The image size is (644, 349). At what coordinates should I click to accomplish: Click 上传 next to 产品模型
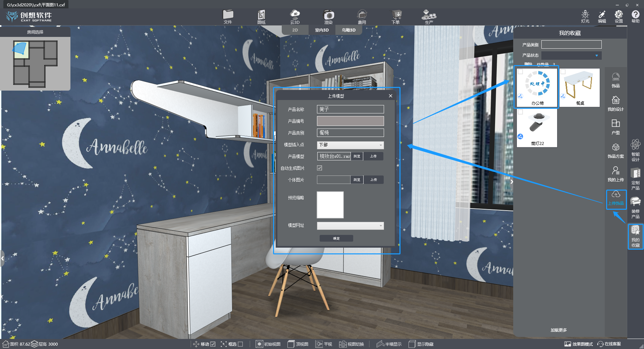373,156
